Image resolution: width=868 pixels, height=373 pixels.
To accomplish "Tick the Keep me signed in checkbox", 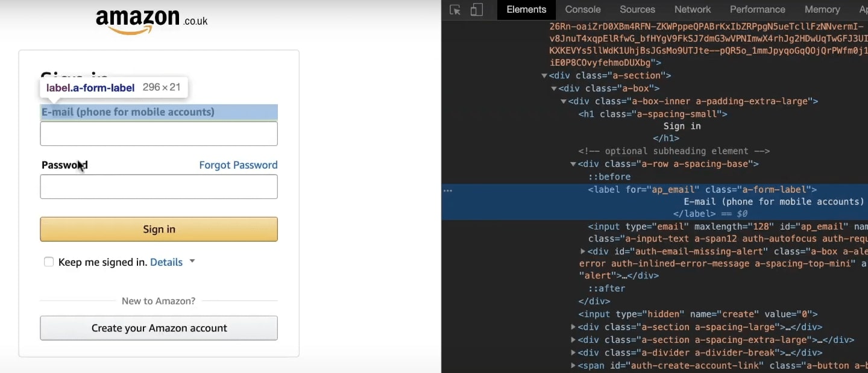I will (49, 262).
